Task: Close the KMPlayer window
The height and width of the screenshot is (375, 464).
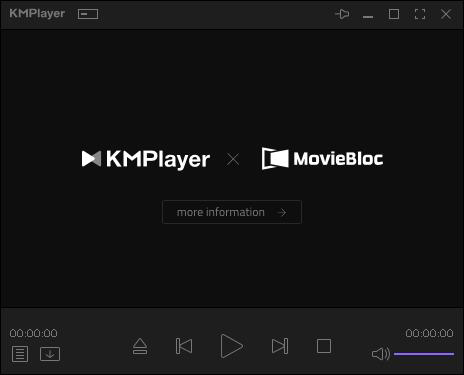Action: point(446,14)
